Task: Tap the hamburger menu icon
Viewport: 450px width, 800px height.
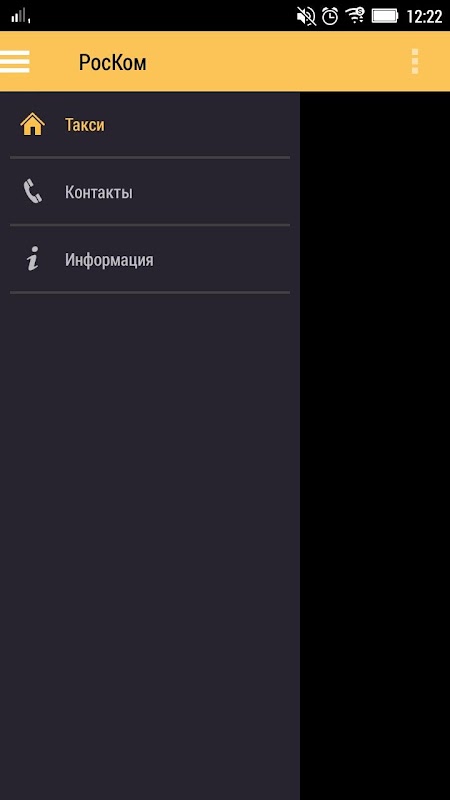Action: pos(14,62)
